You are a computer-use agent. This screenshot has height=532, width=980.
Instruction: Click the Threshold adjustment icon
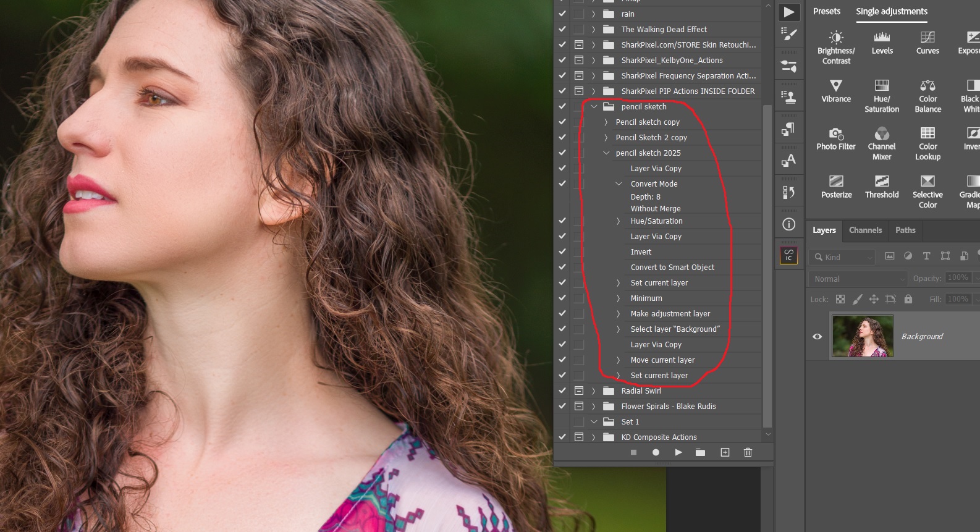tap(882, 182)
